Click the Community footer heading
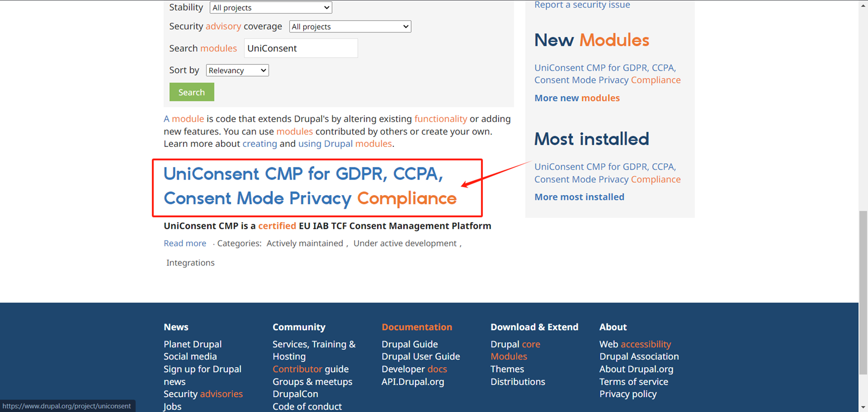The height and width of the screenshot is (412, 868). pyautogui.click(x=299, y=327)
